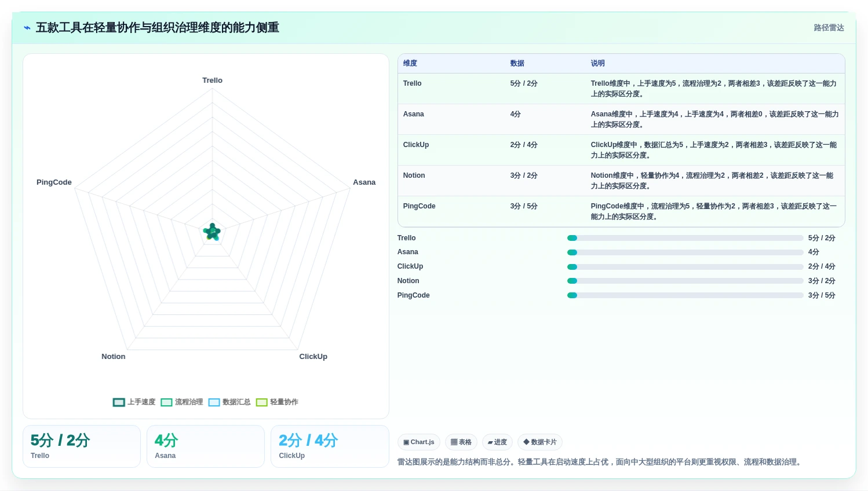Click the PingCode progress bar

tap(685, 295)
